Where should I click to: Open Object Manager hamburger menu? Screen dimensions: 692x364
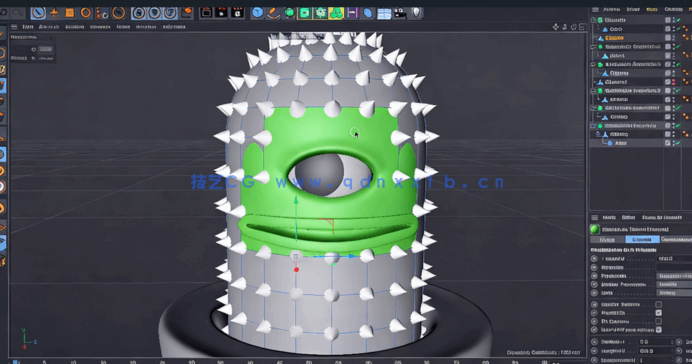coord(595,9)
